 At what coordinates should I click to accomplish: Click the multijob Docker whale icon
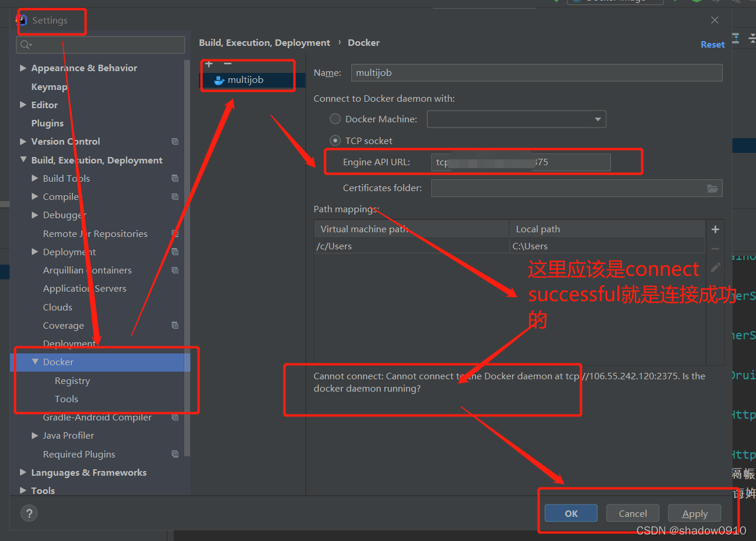point(219,81)
